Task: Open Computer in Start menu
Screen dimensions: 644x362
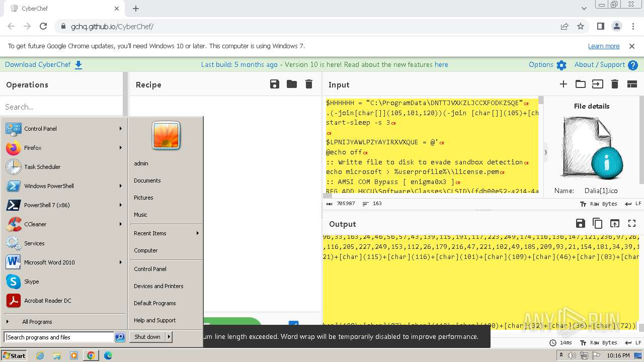Action: click(x=146, y=250)
